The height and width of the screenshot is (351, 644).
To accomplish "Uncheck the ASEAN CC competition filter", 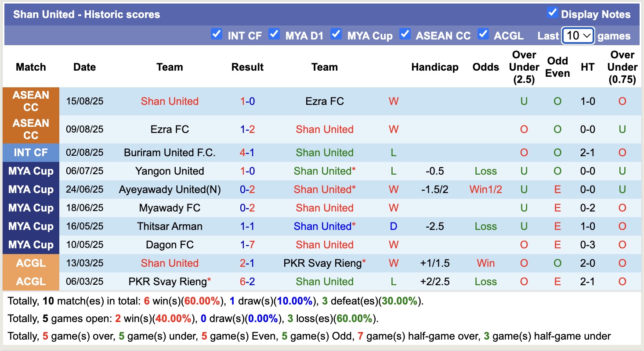I will point(405,34).
